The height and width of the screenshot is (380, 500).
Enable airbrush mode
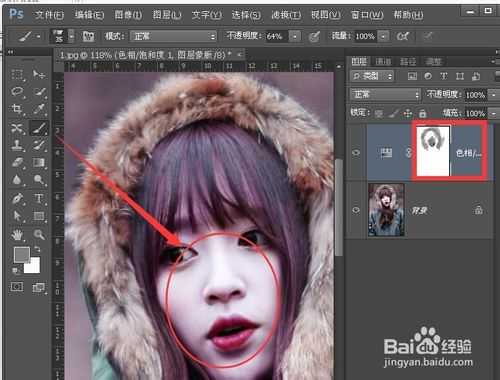click(403, 36)
